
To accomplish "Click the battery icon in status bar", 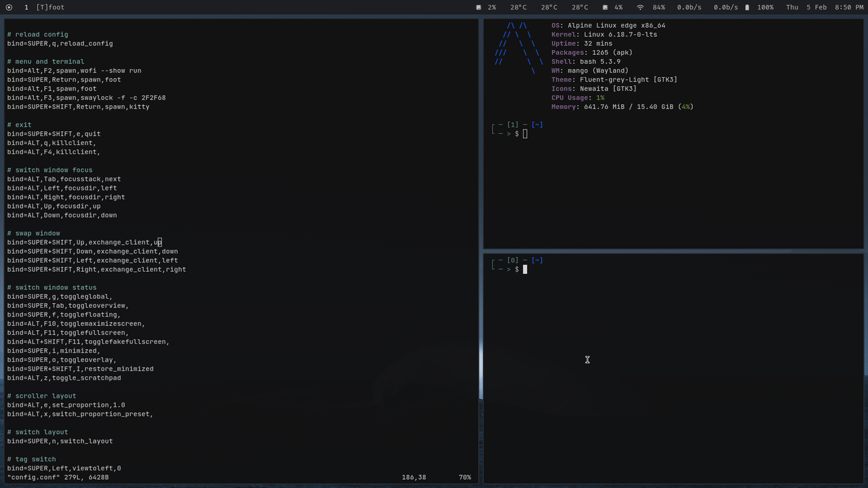I will [x=747, y=7].
